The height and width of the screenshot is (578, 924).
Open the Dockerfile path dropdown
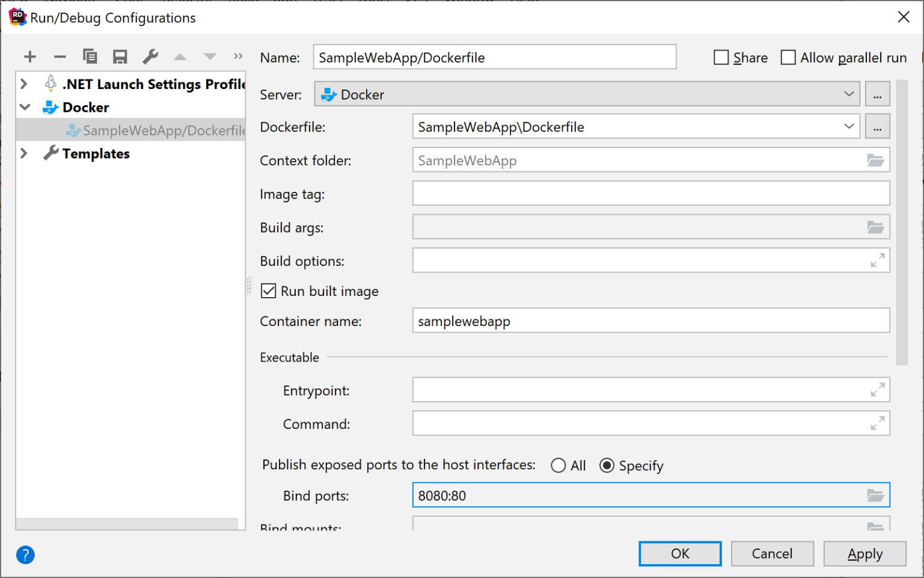[848, 127]
